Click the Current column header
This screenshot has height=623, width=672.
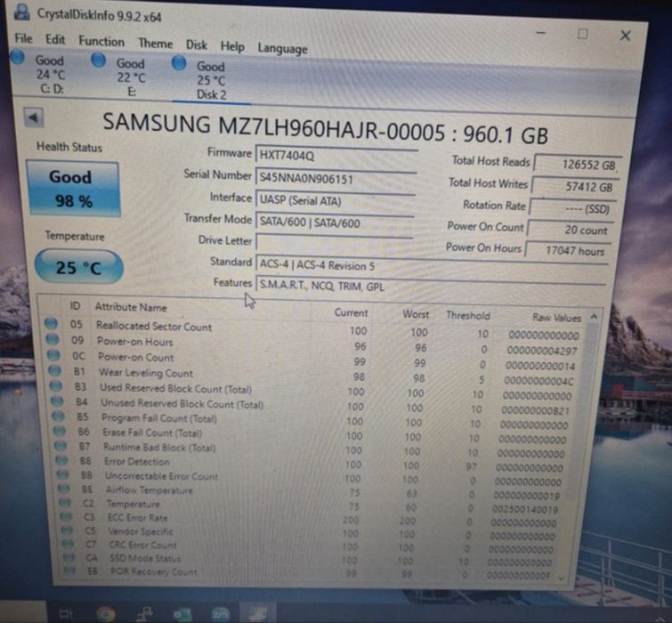tap(351, 312)
